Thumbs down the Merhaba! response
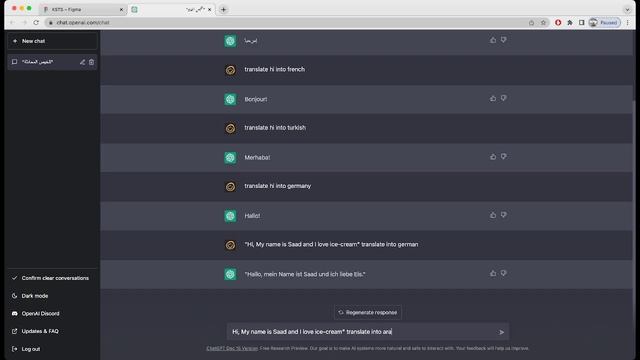 (504, 157)
